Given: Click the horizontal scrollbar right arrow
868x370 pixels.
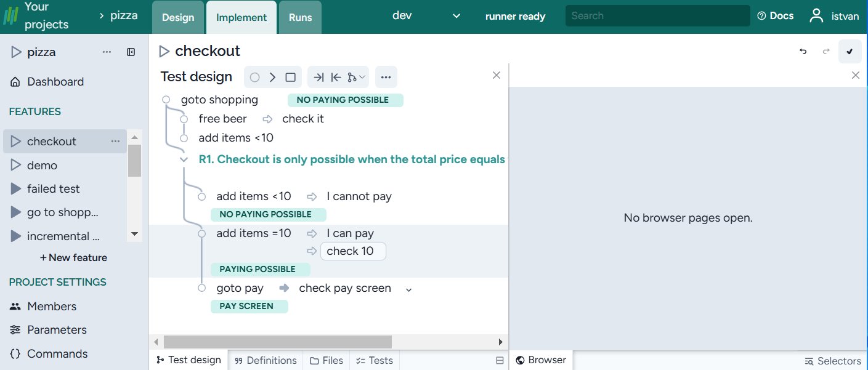Looking at the screenshot, I should pyautogui.click(x=501, y=342).
